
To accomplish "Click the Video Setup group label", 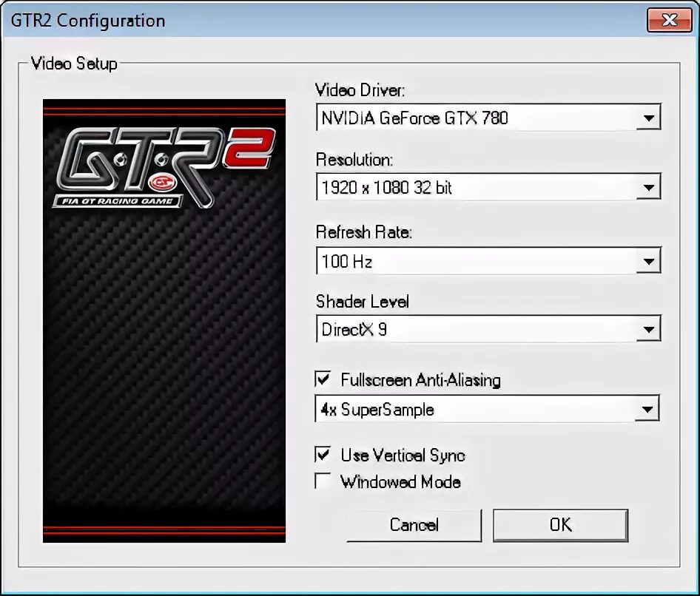I will point(74,64).
